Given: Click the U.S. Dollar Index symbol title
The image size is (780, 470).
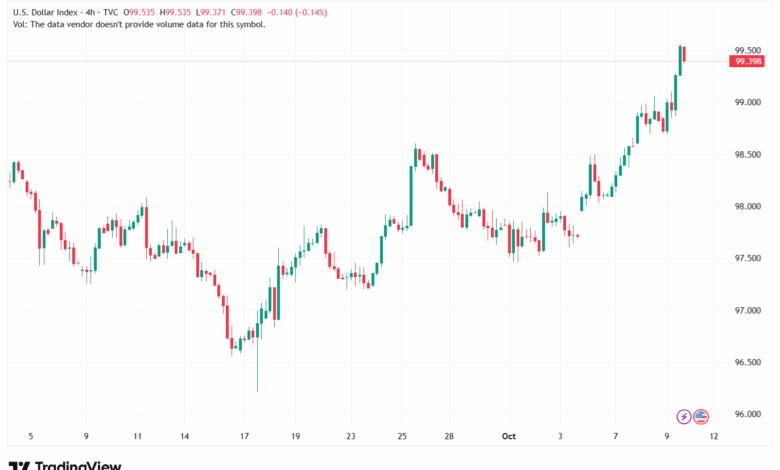Looking at the screenshot, I should point(45,12).
